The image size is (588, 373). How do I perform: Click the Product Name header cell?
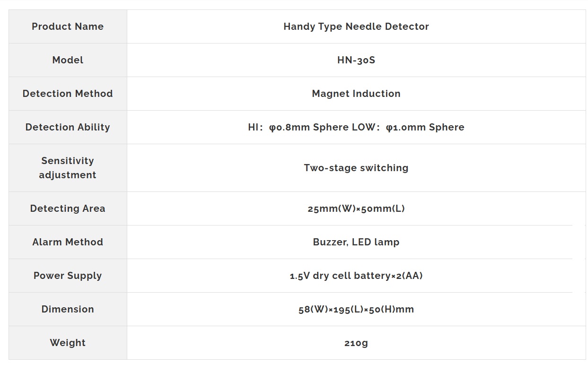tap(68, 26)
